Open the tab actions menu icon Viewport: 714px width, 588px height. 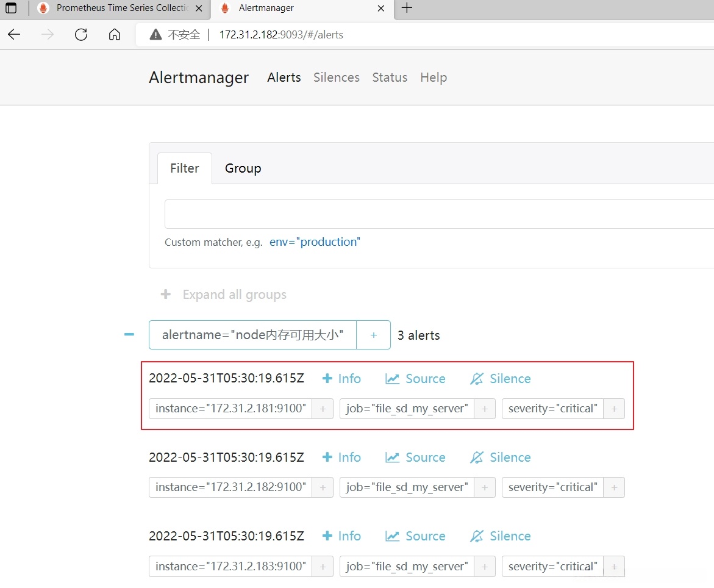[x=10, y=8]
